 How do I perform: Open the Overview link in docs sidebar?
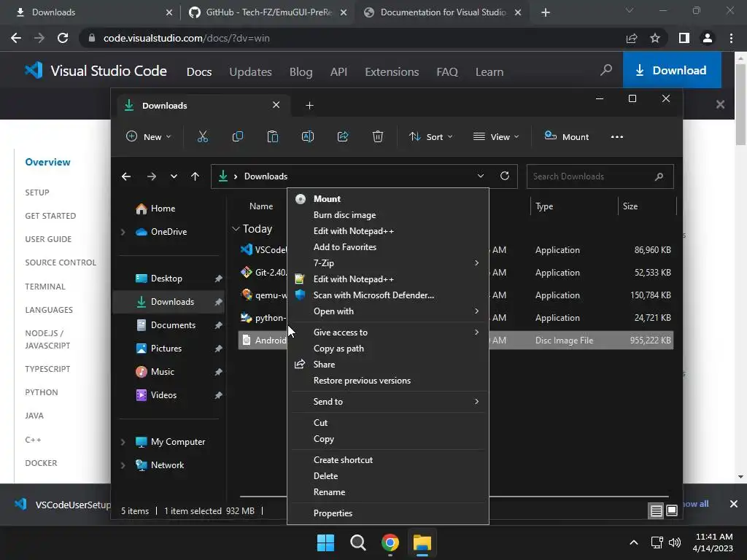(x=47, y=162)
